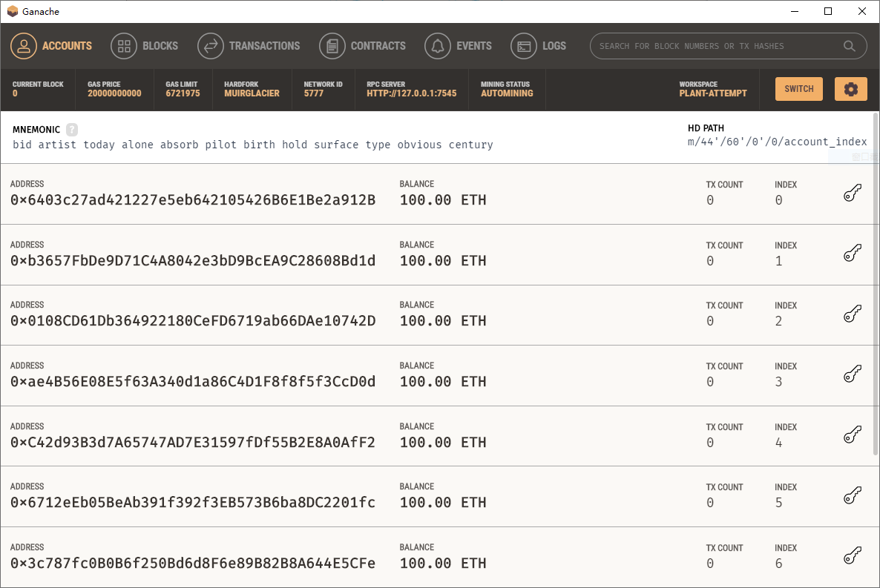Switch to LOGS tab label
This screenshot has height=588, width=880.
click(x=554, y=46)
